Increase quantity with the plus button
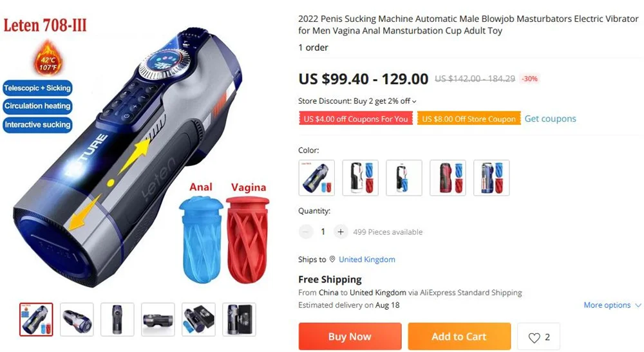 pos(341,232)
